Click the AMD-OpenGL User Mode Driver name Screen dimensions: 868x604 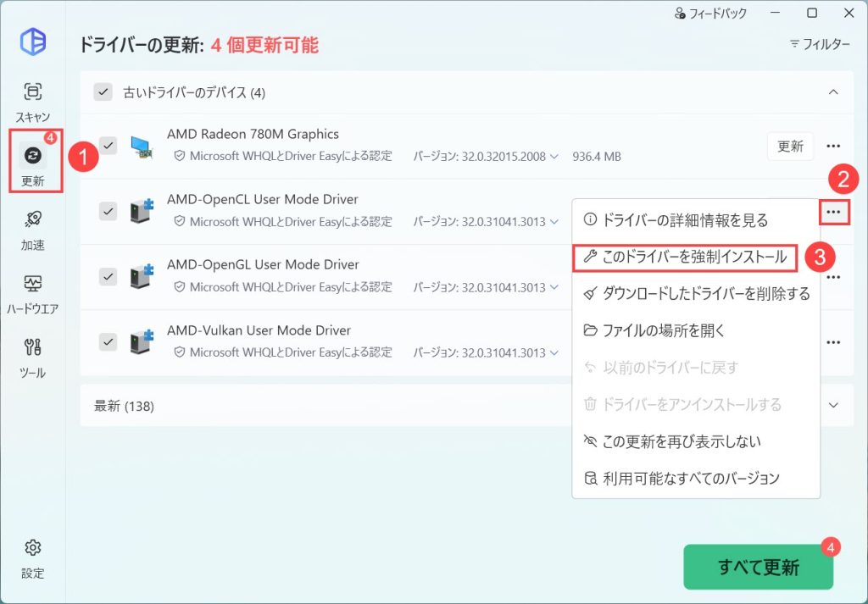[x=263, y=264]
